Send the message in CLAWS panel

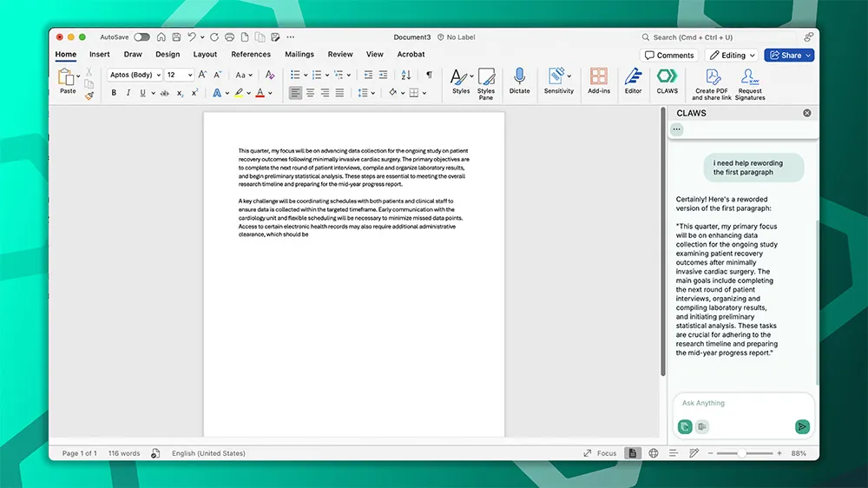(801, 426)
